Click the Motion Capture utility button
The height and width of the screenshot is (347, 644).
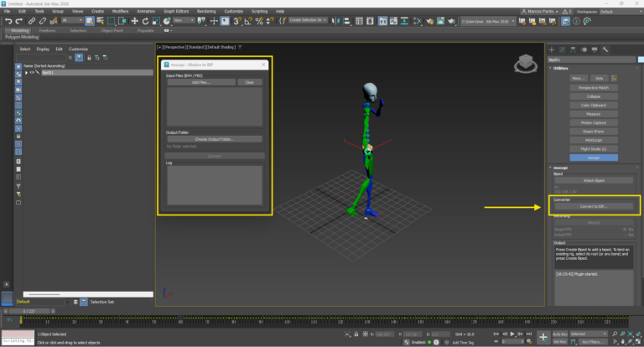tap(594, 122)
